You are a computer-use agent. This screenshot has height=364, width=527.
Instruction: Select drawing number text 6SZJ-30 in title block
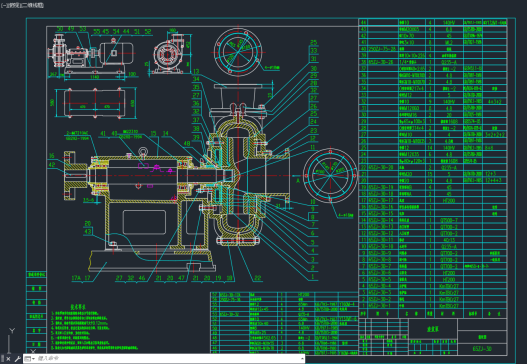tap(482, 349)
